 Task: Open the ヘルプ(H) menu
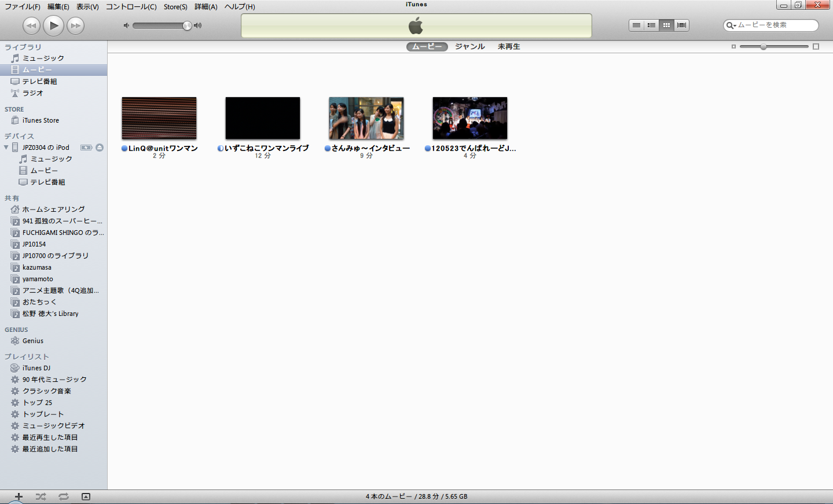240,7
